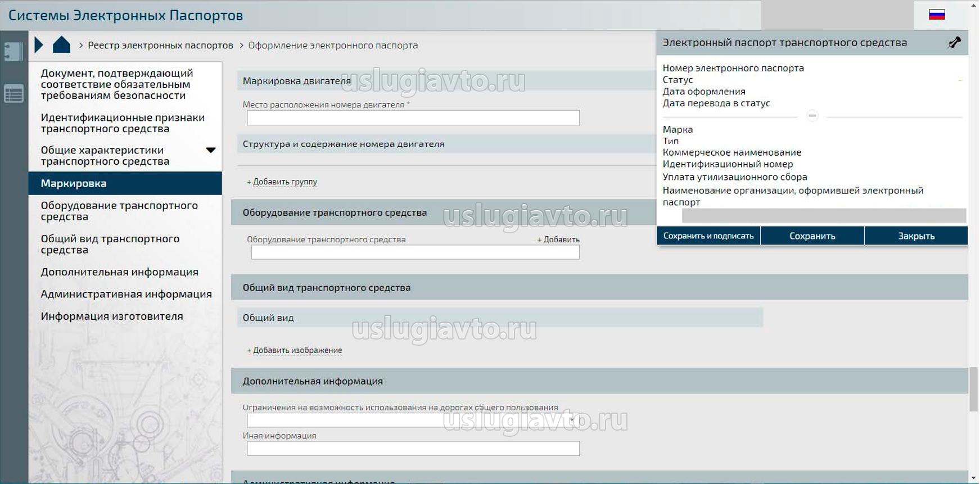Click the Russian flag language icon
The image size is (980, 484).
pyautogui.click(x=937, y=15)
